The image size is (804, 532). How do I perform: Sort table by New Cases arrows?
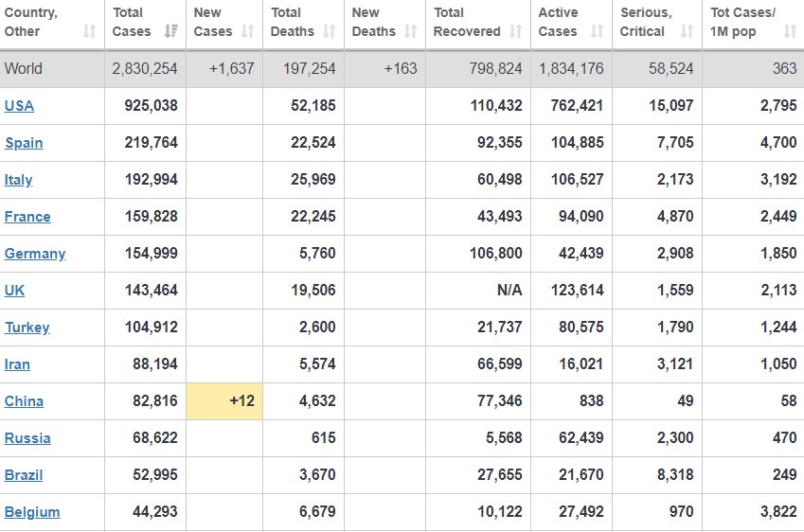248,31
